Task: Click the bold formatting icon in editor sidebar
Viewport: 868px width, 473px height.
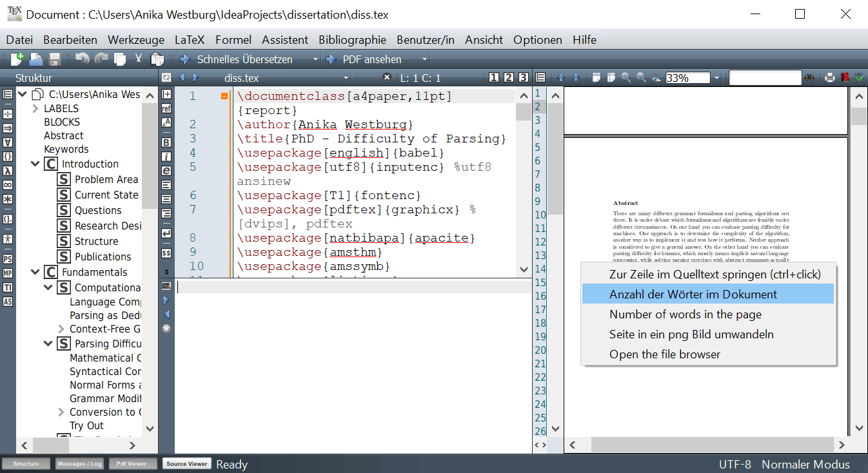Action: point(166,142)
